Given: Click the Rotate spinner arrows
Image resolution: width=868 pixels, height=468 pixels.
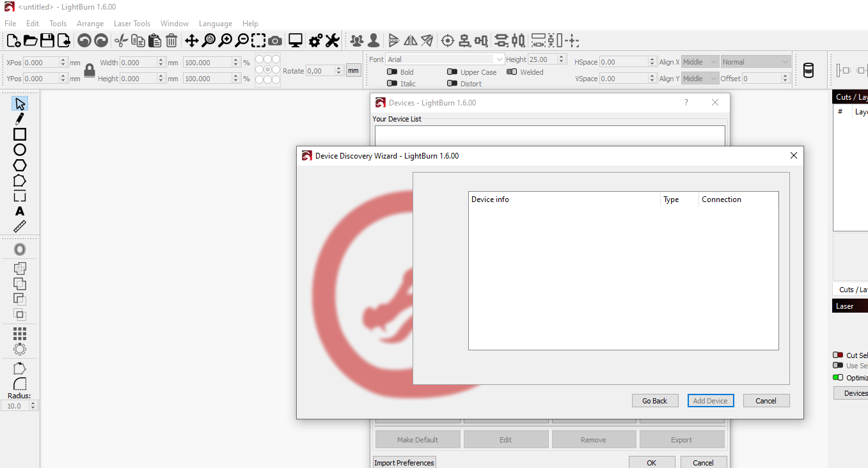Looking at the screenshot, I should [340, 71].
